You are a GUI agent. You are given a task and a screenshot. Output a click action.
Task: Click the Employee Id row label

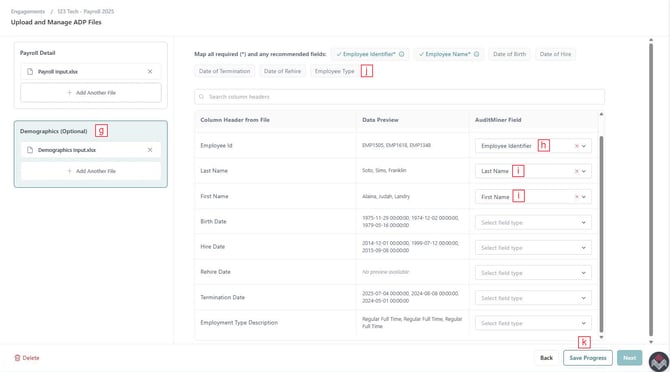tap(216, 146)
